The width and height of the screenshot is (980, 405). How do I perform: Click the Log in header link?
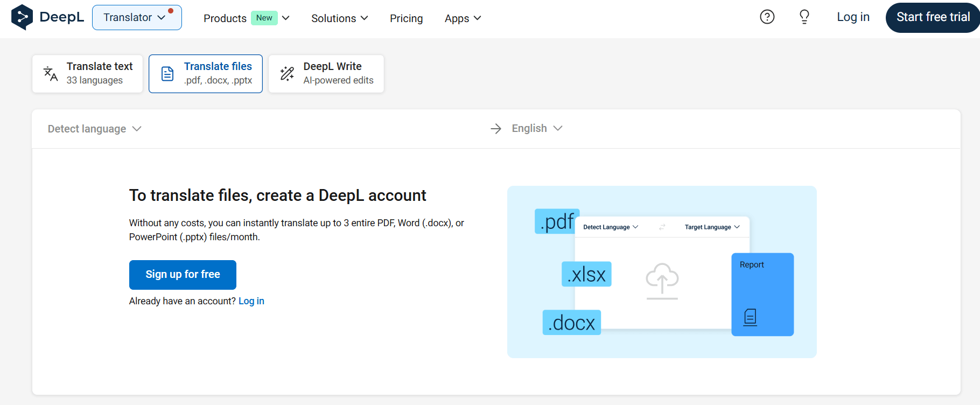click(x=853, y=17)
